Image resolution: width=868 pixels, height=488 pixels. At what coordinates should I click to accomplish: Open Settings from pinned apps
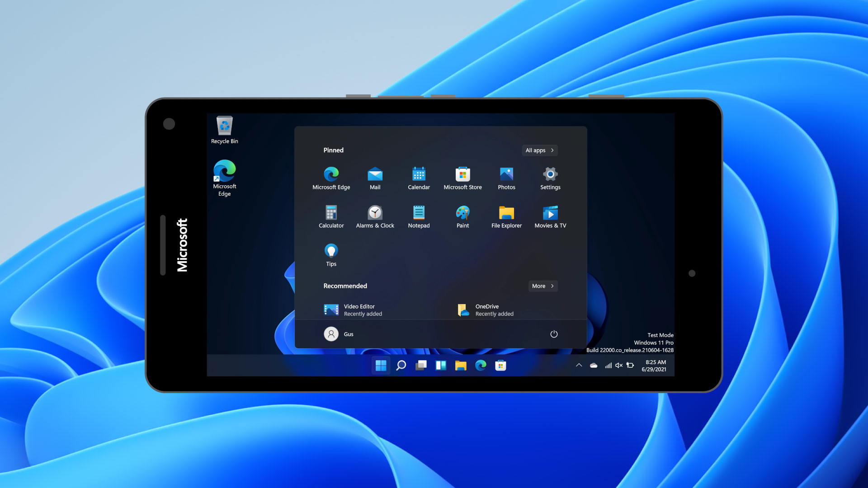point(550,178)
